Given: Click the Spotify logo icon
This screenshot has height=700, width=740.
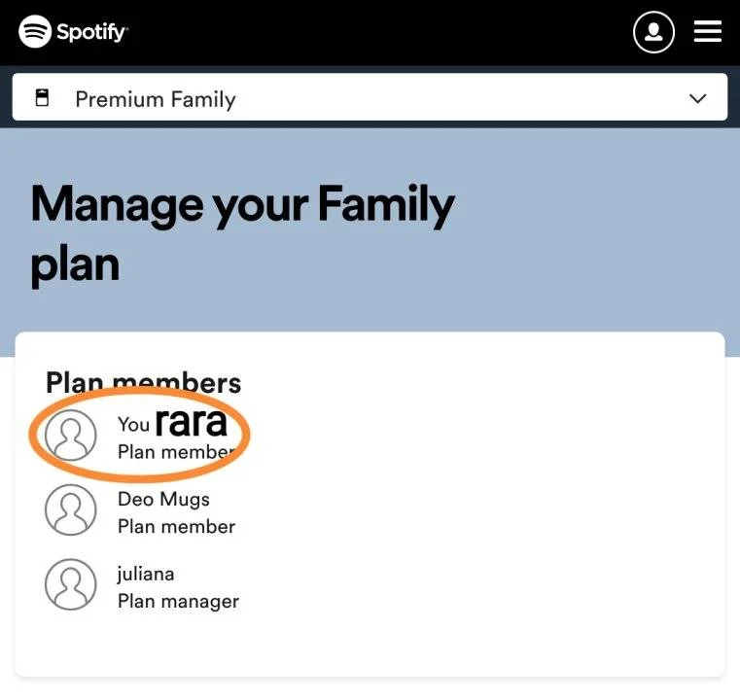Looking at the screenshot, I should pyautogui.click(x=35, y=32).
